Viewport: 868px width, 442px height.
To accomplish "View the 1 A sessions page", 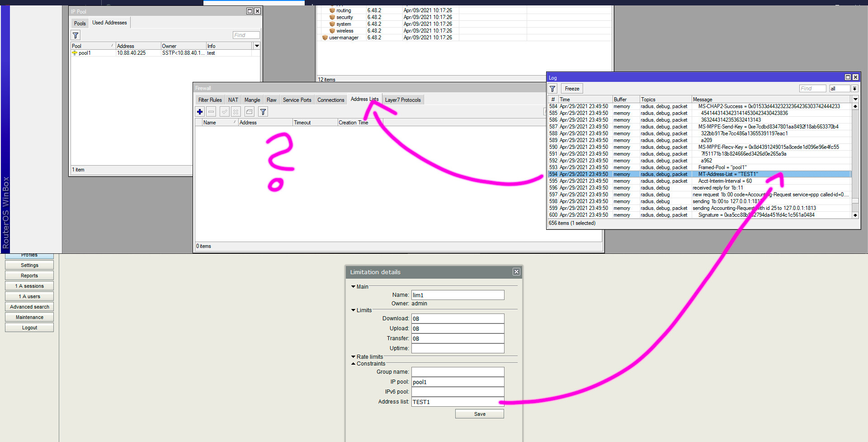I will [x=29, y=286].
